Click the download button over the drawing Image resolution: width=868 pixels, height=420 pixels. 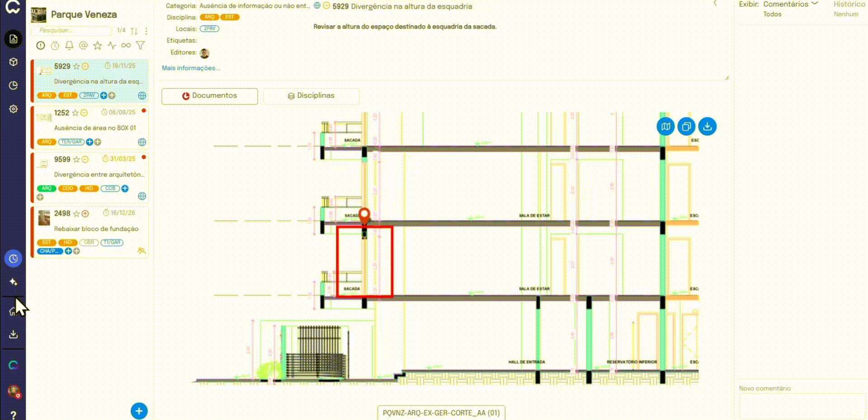pos(707,126)
